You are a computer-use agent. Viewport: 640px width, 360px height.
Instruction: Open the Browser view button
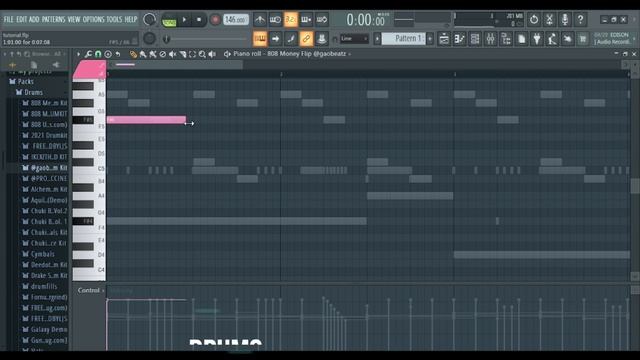[x=506, y=39]
